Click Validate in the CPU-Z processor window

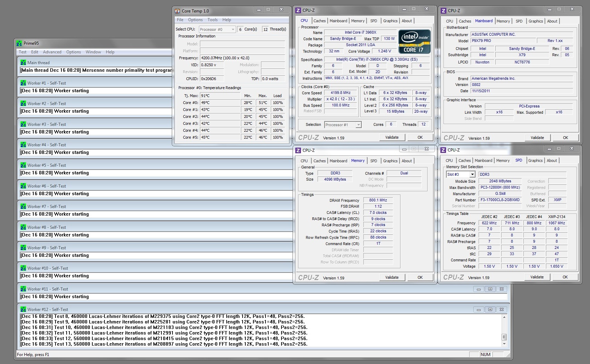coord(392,137)
